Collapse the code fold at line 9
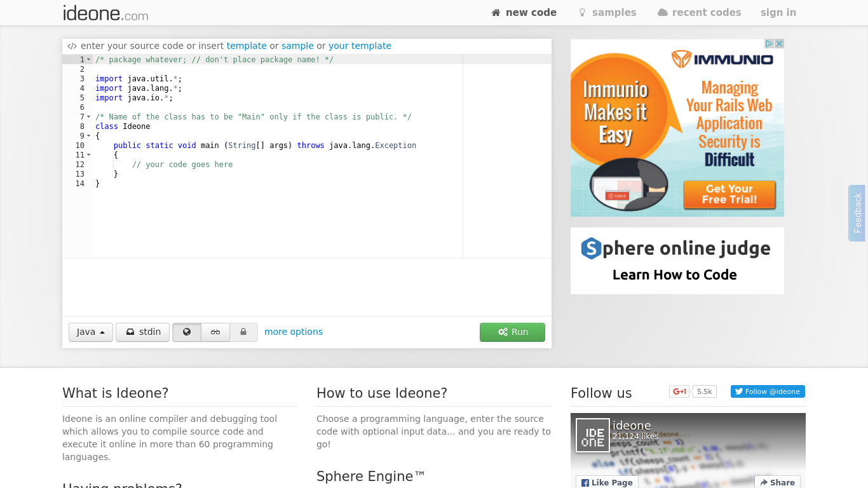868x488 pixels. (89, 136)
